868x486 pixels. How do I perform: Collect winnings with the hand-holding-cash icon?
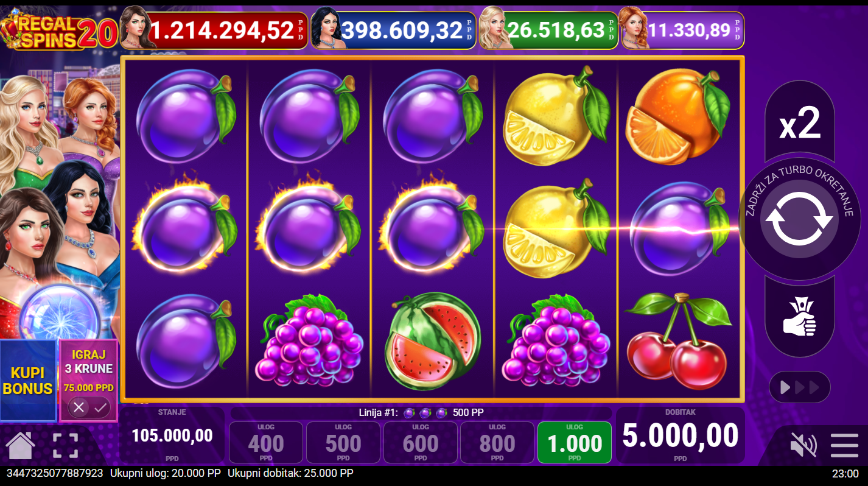(x=799, y=316)
